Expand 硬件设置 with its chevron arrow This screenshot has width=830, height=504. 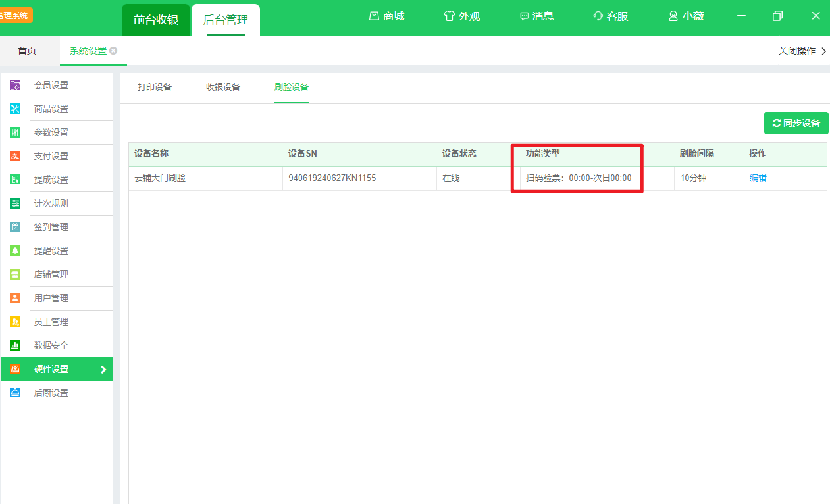pos(103,370)
